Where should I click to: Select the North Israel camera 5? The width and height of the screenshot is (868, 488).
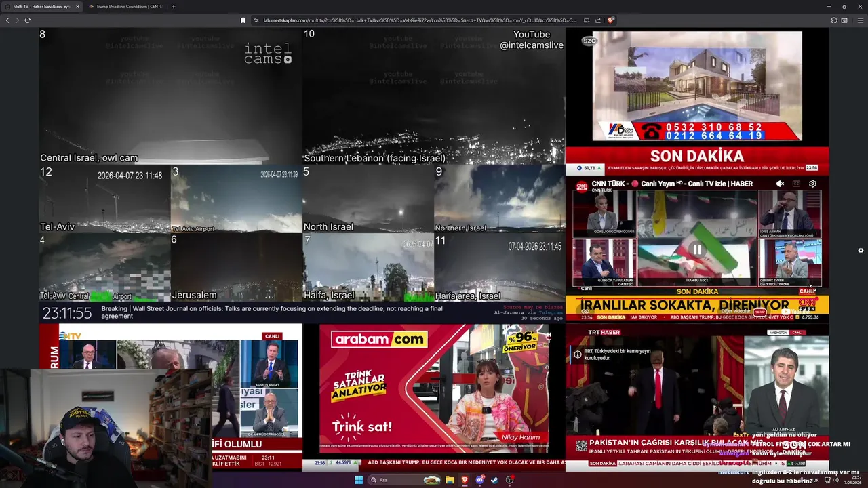pos(368,199)
